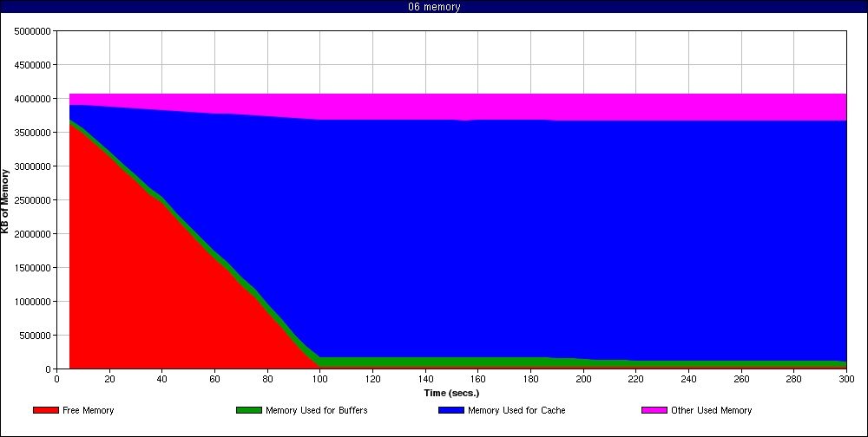
Task: Click the 280 tick on the time axis
Action: point(794,379)
